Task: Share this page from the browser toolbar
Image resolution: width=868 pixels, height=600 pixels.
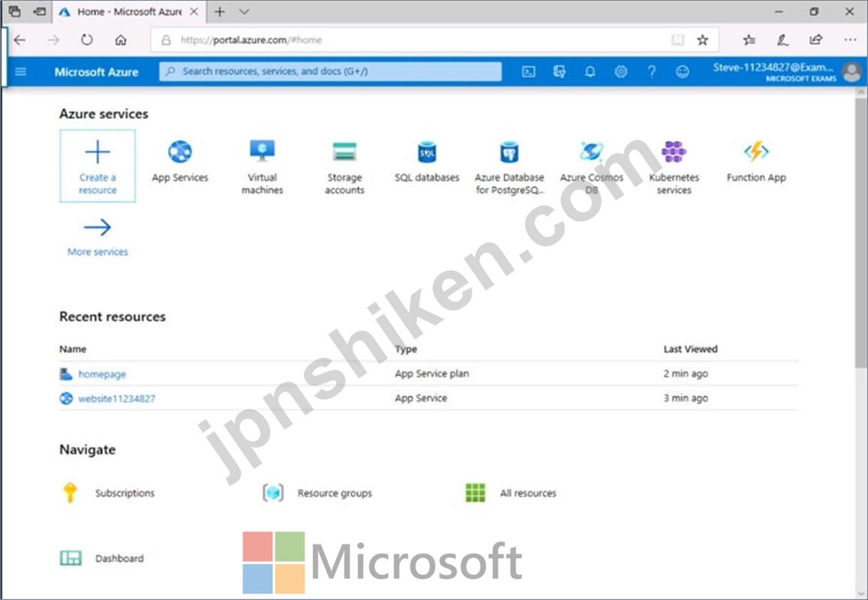Action: coord(816,40)
